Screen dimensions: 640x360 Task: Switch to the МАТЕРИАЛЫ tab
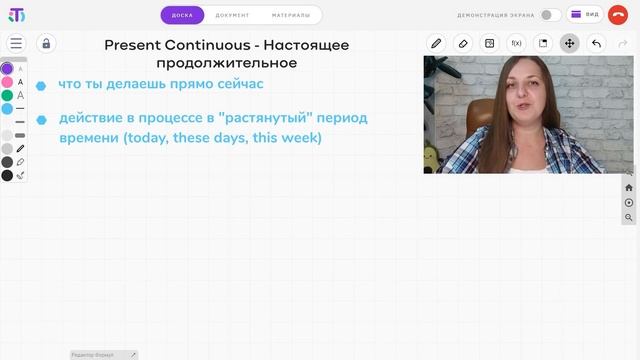tap(291, 15)
